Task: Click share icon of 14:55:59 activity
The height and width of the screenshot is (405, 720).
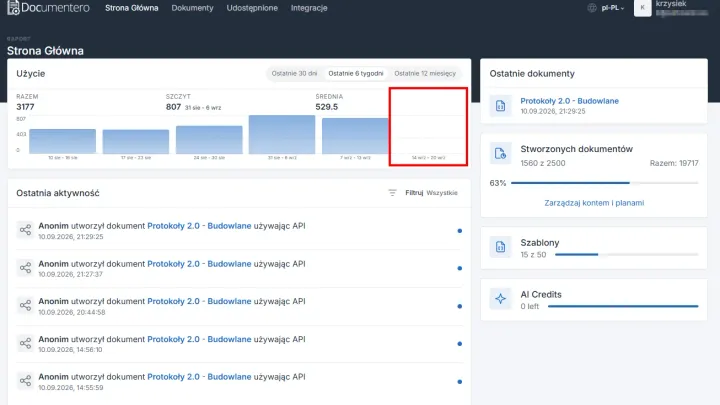Action: (25, 381)
